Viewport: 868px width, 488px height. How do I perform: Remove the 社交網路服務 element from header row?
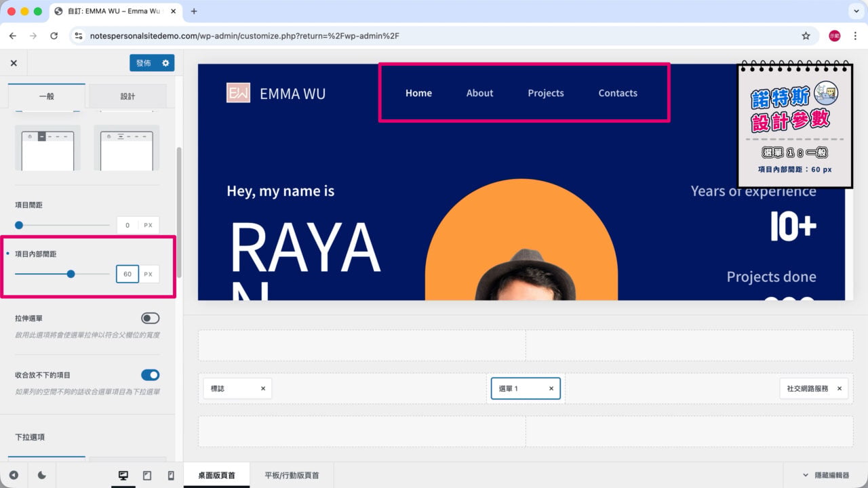pos(839,388)
